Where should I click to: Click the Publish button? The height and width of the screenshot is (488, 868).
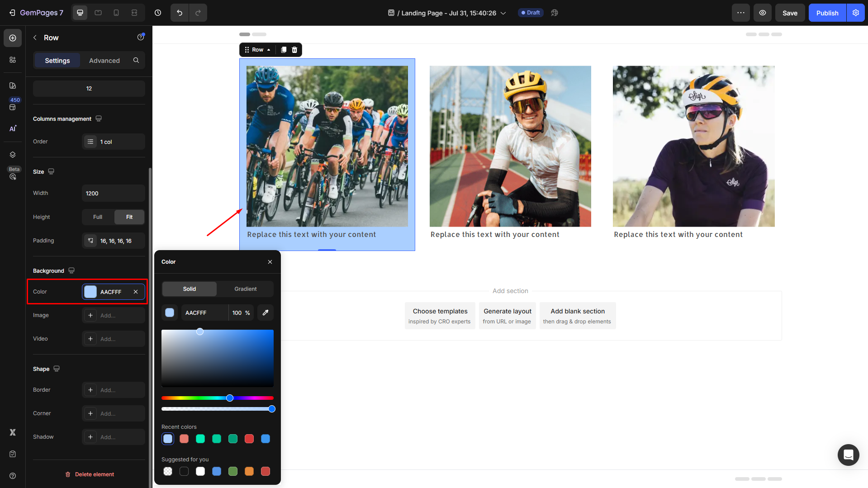(827, 13)
